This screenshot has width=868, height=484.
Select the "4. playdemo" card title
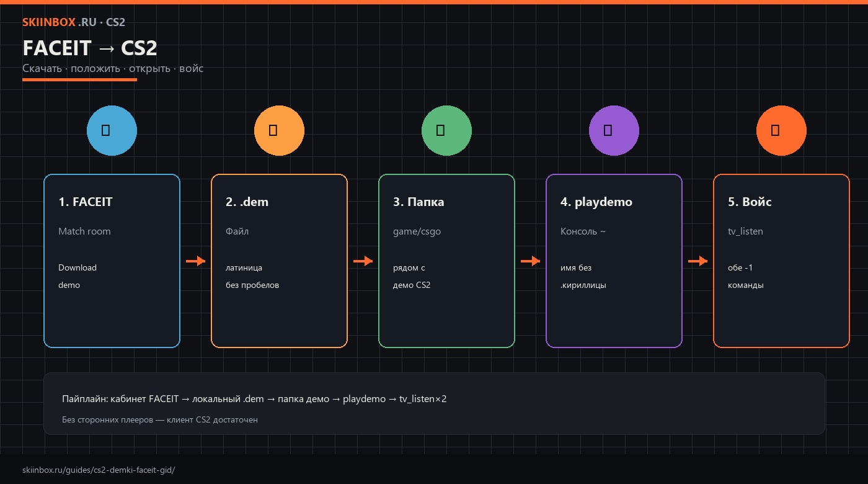596,202
